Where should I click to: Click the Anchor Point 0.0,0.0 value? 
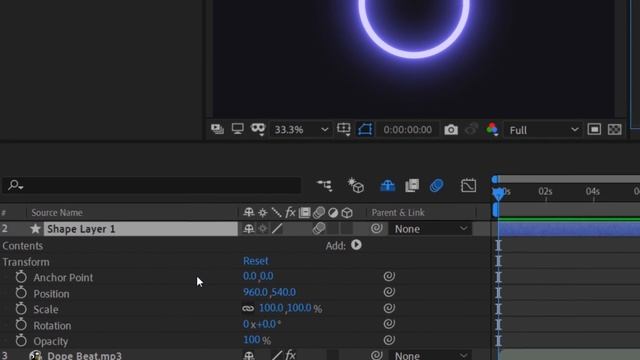(x=258, y=276)
